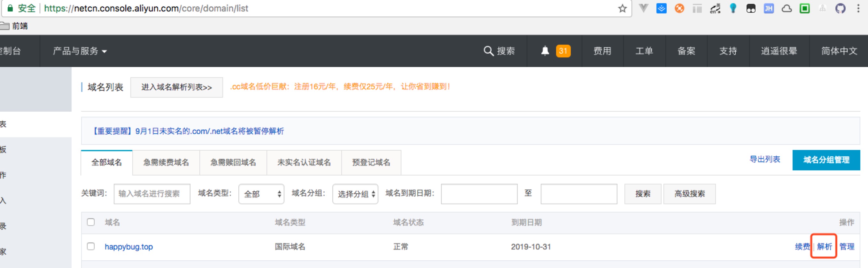Click the green square extension icon

805,8
